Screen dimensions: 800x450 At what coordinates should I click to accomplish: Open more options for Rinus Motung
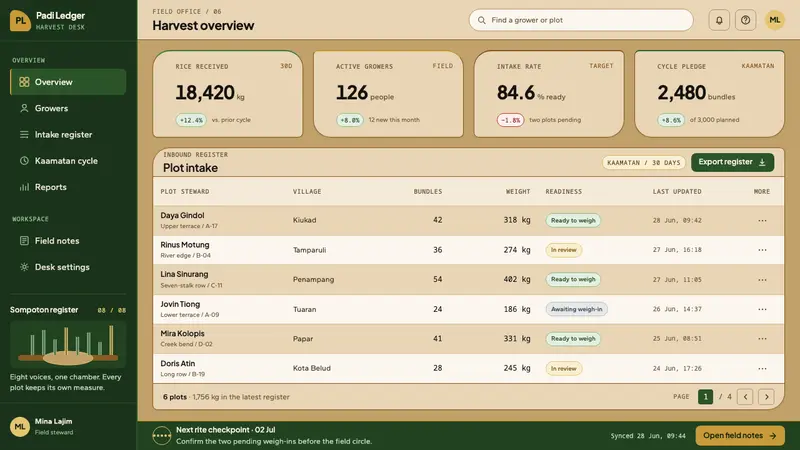point(762,250)
